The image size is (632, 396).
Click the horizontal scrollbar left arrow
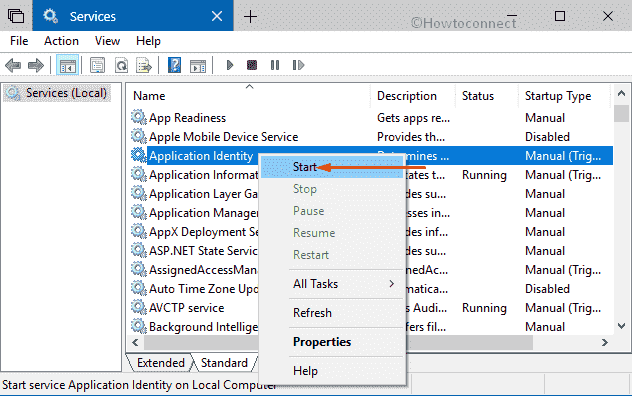135,342
